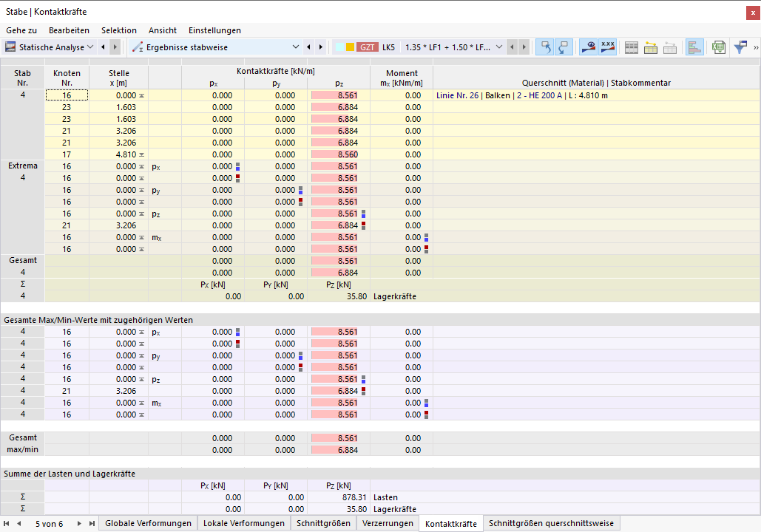The width and height of the screenshot is (761, 532).
Task: Toggle select-row-from-graphic sync button
Action: (x=564, y=47)
